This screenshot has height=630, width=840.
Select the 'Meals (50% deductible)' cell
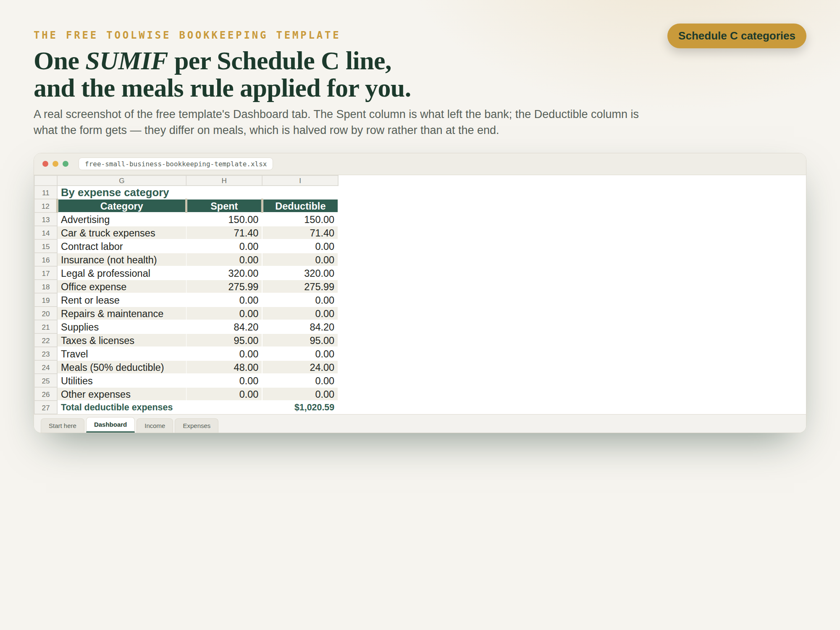click(122, 367)
